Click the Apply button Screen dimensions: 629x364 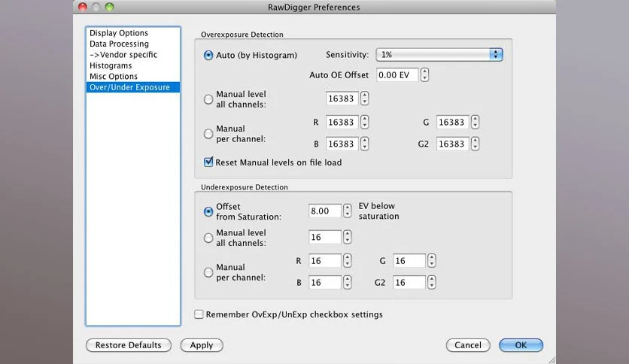(202, 345)
